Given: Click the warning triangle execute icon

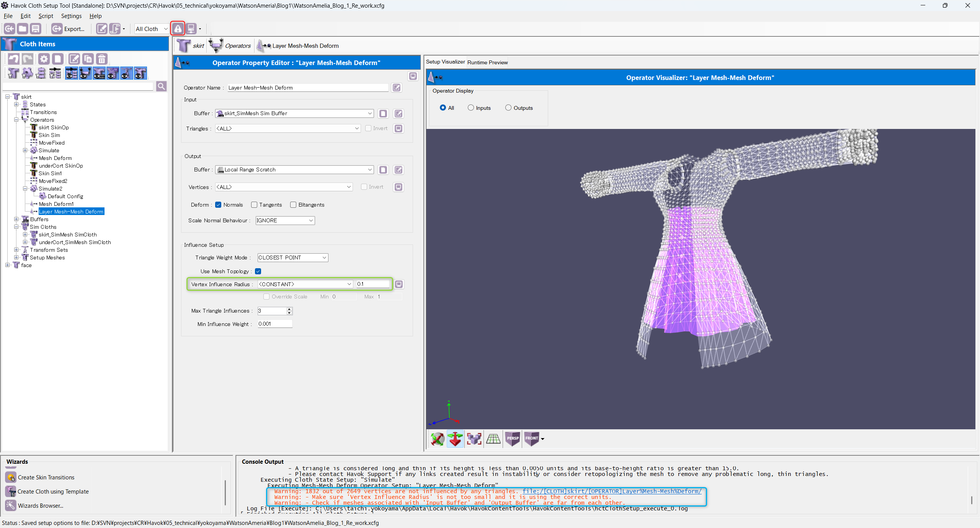Looking at the screenshot, I should [178, 29].
